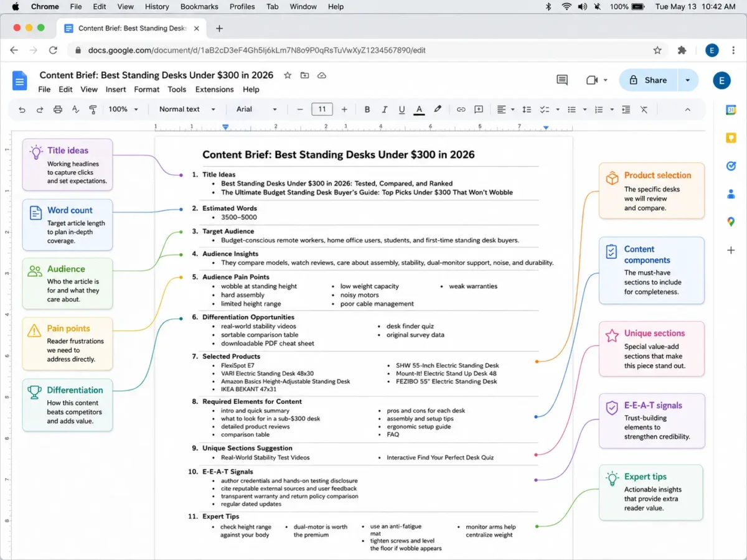Image resolution: width=747 pixels, height=560 pixels.
Task: Click the numbered list icon
Action: click(599, 110)
